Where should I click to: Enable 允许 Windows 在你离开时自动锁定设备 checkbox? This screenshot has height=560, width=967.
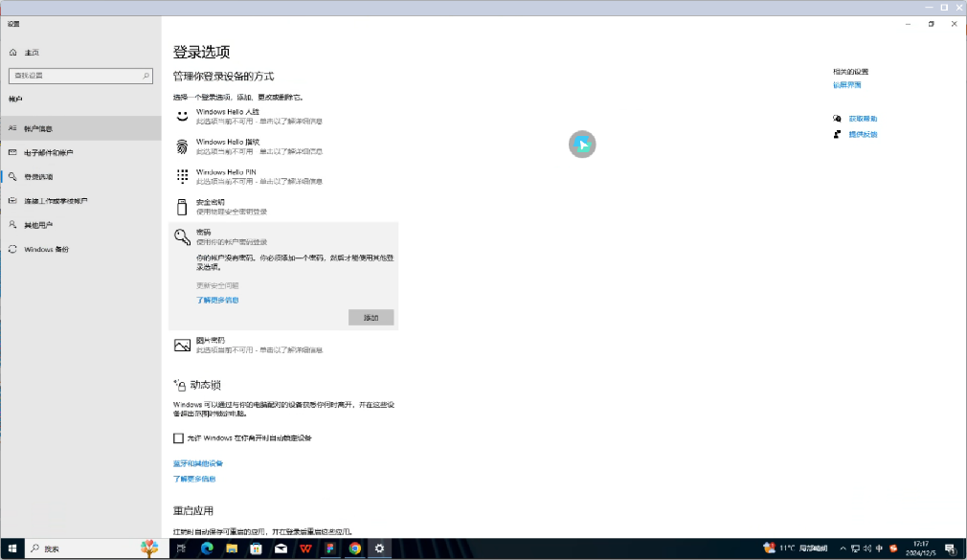click(x=178, y=437)
